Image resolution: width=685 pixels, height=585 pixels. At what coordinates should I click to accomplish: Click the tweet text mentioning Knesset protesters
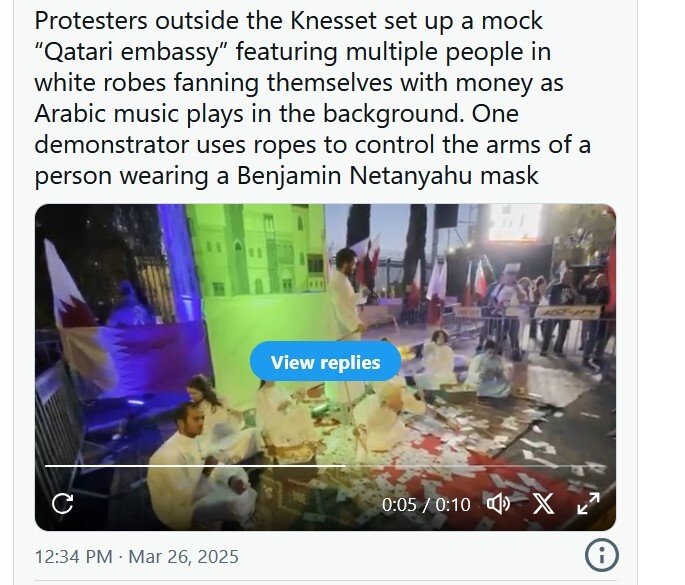[x=312, y=98]
